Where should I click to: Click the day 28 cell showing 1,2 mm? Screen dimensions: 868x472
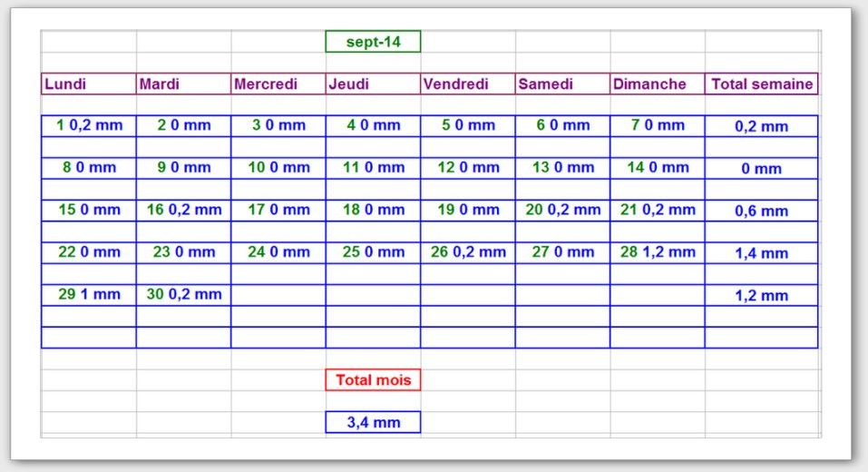658,252
